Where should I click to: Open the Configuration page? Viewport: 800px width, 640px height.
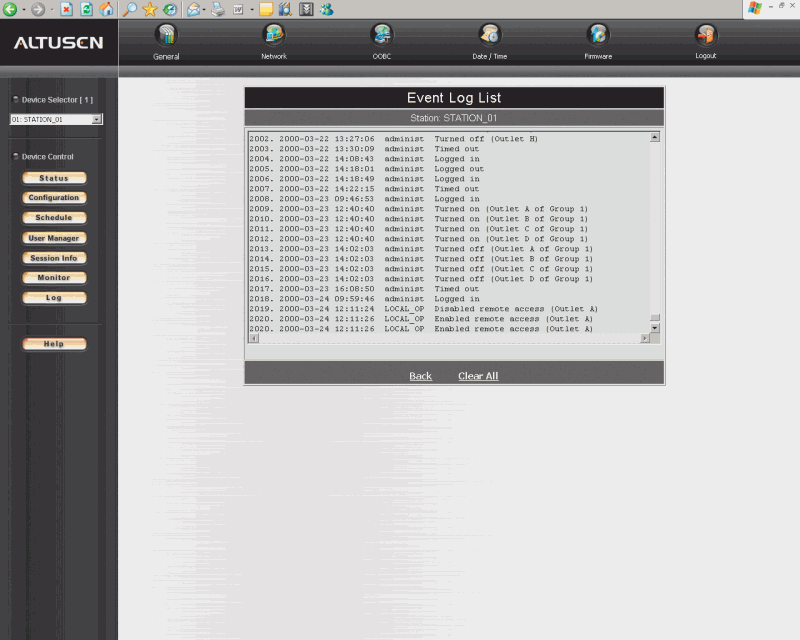pyautogui.click(x=54, y=198)
